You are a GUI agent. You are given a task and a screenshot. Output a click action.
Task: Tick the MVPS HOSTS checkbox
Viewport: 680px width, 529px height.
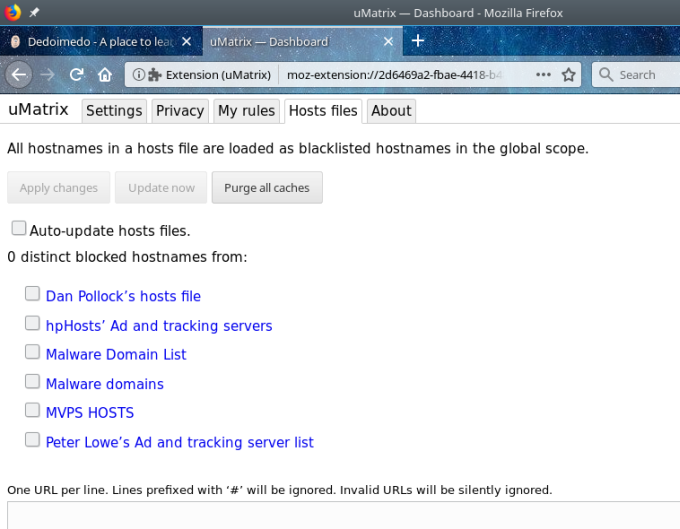(33, 410)
